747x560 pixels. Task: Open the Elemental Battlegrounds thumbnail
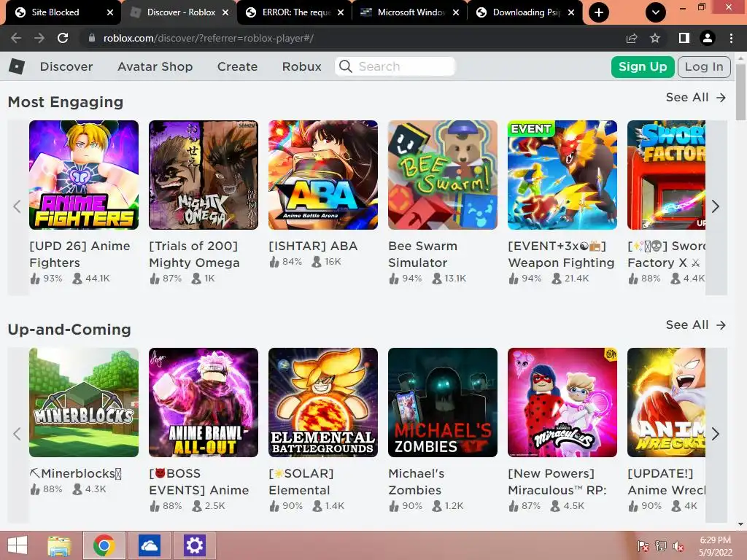point(323,402)
